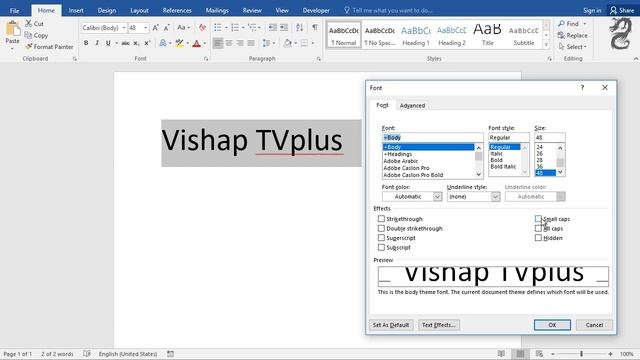The image size is (640, 360).
Task: Click ribbon text highlight color marker
Action: [180, 43]
